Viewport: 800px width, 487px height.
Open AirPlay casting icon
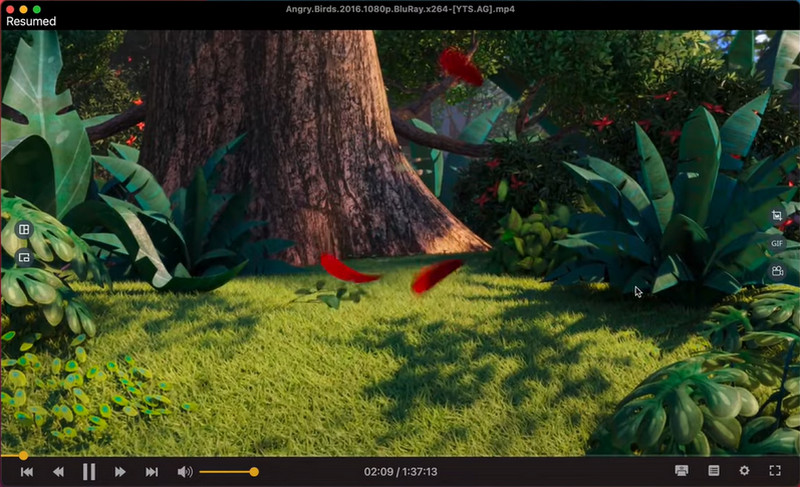pyautogui.click(x=682, y=471)
